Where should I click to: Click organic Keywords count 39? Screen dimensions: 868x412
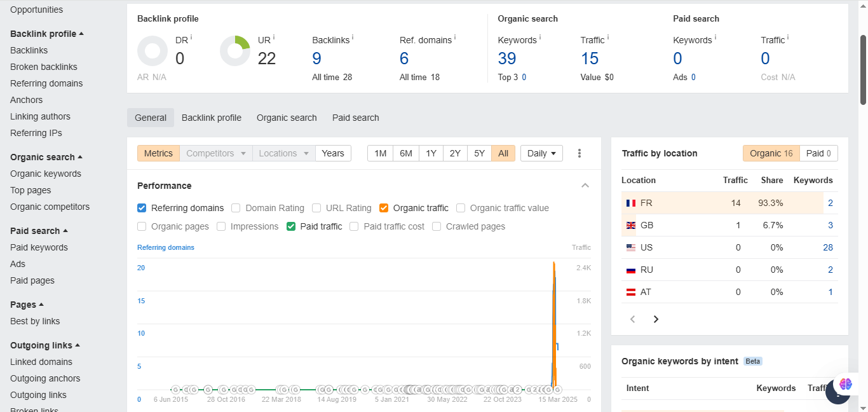[x=507, y=58]
